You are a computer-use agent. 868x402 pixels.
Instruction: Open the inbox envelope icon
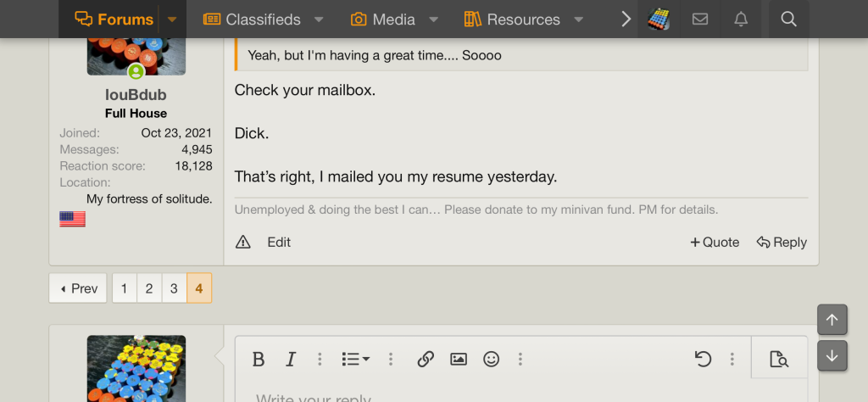tap(700, 20)
